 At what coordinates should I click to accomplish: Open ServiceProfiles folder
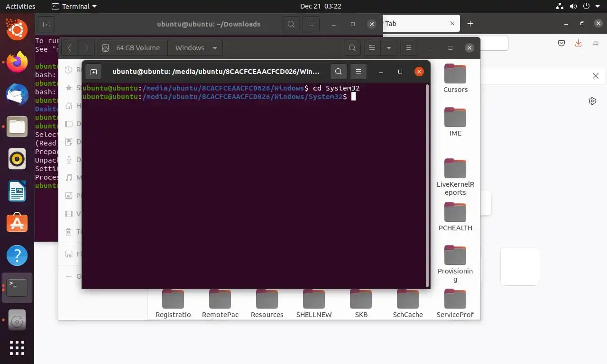455,304
